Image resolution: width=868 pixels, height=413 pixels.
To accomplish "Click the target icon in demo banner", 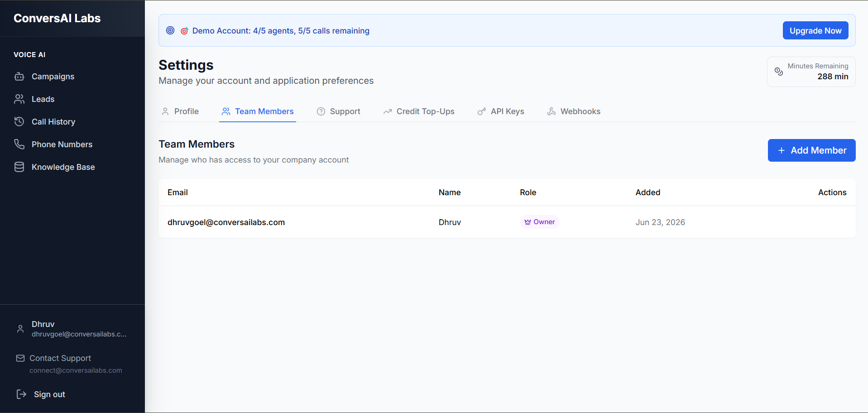I will pyautogui.click(x=170, y=30).
